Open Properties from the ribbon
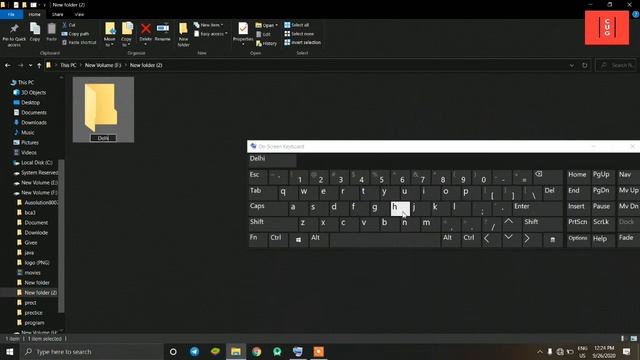The image size is (640, 360). pos(243,33)
